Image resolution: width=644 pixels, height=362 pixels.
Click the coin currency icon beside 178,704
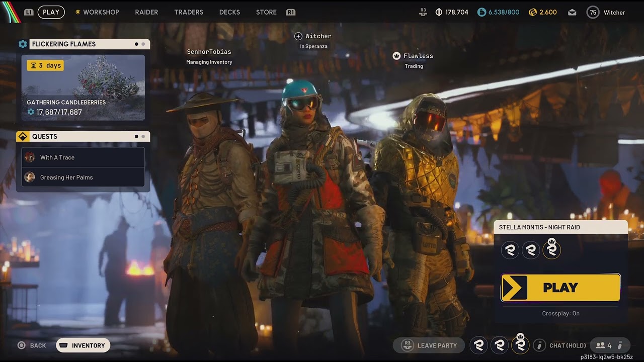click(438, 12)
